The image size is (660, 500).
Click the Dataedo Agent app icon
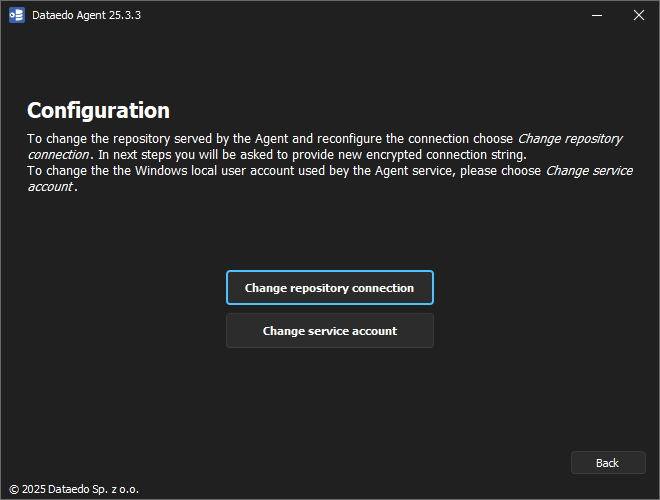pyautogui.click(x=17, y=15)
